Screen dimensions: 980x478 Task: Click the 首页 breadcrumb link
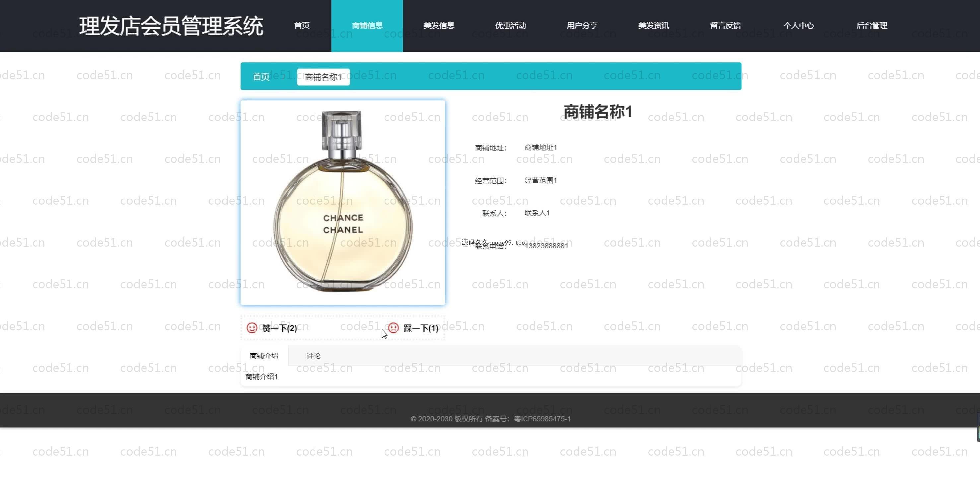[261, 77]
